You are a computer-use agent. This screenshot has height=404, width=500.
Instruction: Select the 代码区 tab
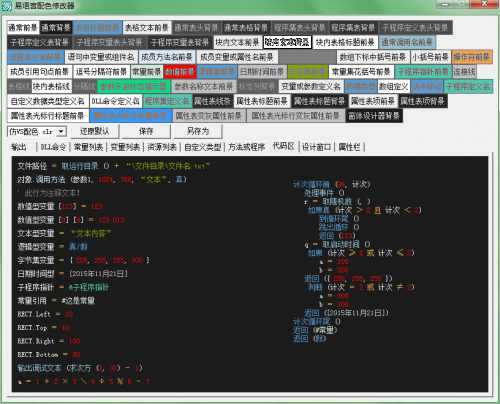coord(283,146)
